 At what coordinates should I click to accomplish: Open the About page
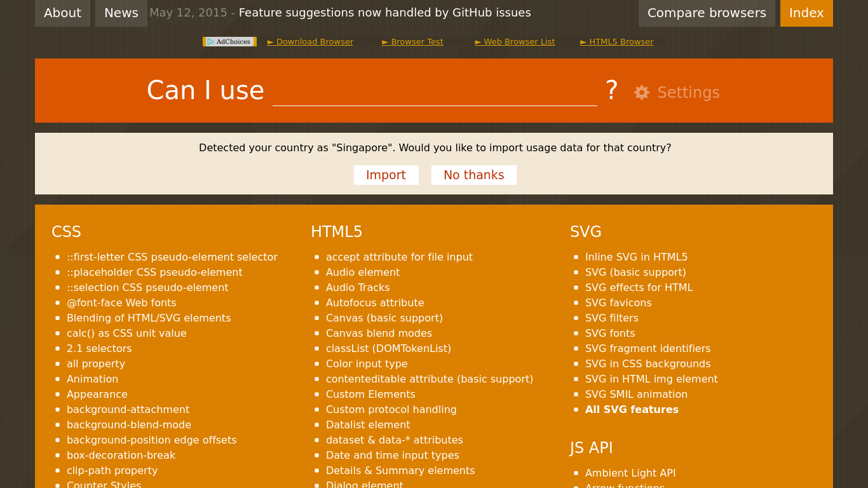click(62, 13)
